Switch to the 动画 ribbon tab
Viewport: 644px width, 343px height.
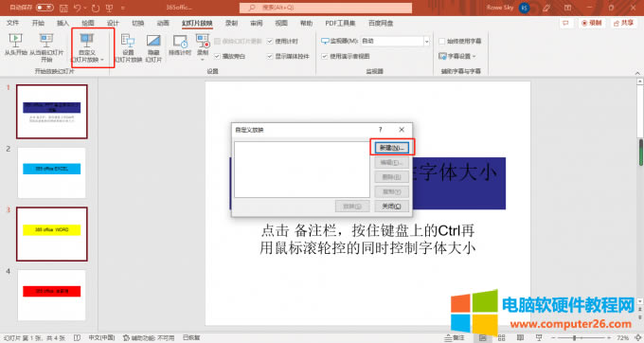(x=163, y=23)
